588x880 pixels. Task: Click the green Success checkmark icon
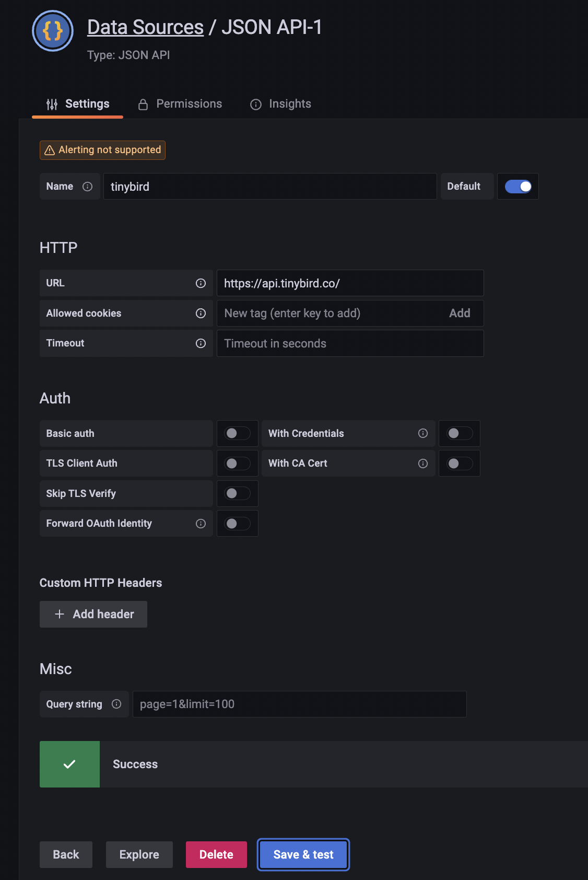pos(69,764)
